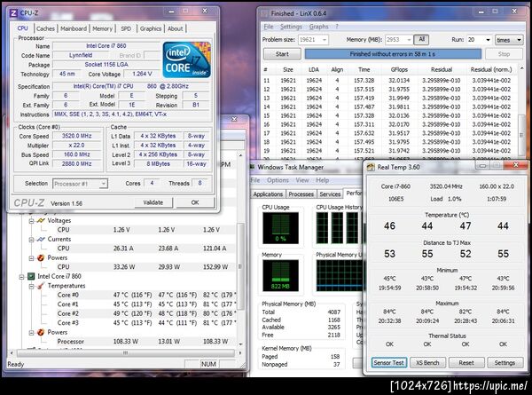Collapse the Voltages tree node

[32, 221]
